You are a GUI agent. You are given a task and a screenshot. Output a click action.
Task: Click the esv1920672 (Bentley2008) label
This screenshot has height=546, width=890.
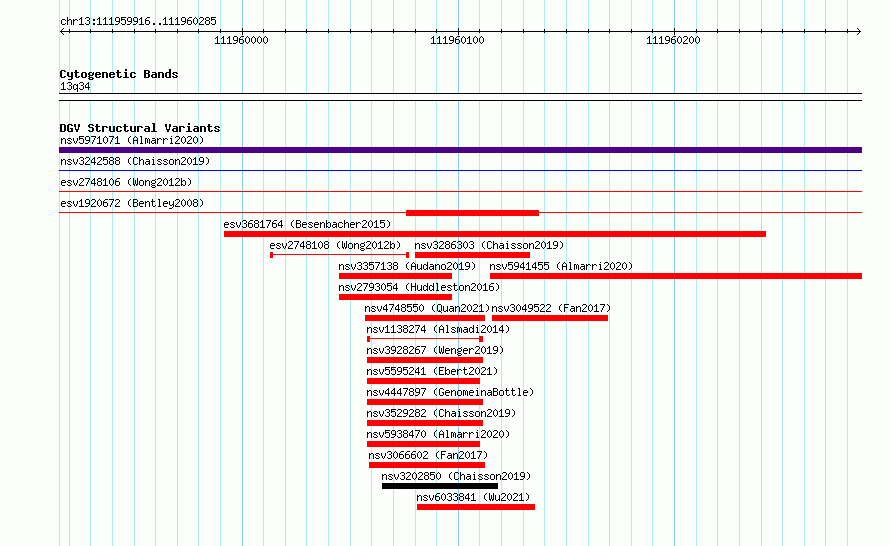pos(132,203)
